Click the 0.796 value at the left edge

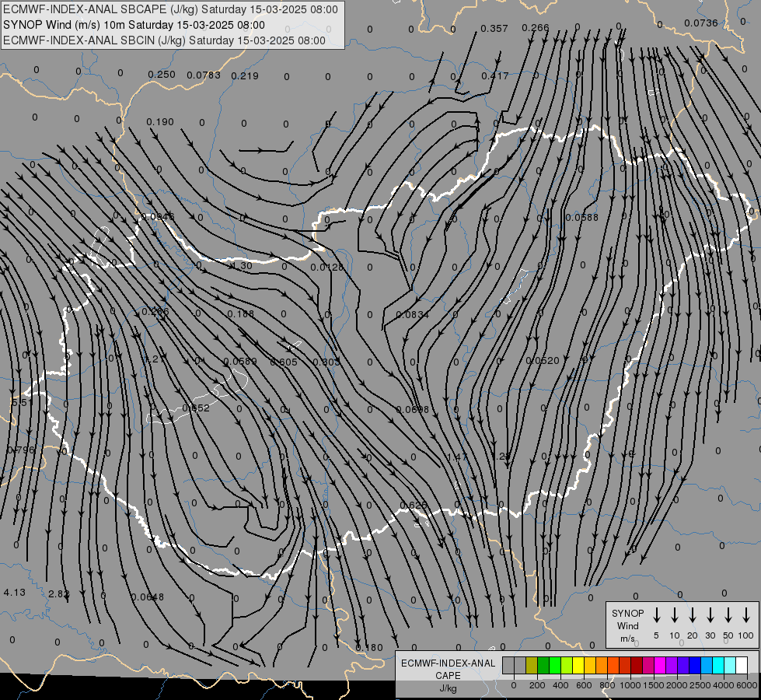point(21,450)
